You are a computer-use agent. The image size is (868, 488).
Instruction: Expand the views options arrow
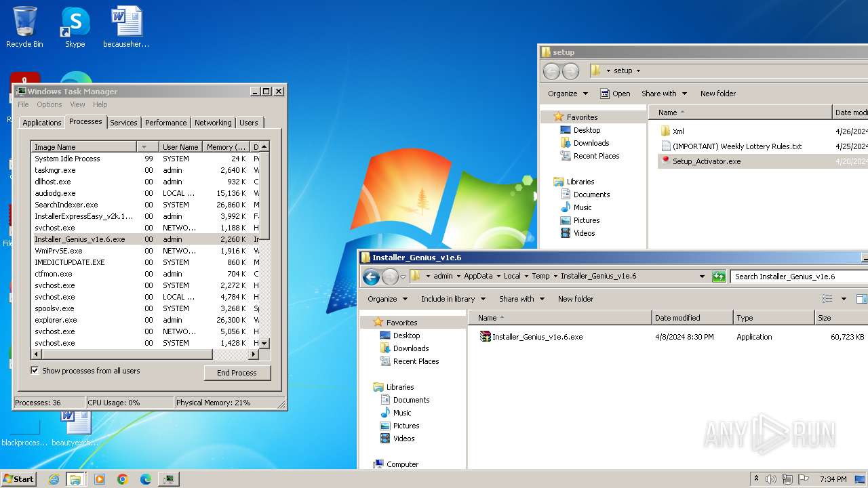844,299
